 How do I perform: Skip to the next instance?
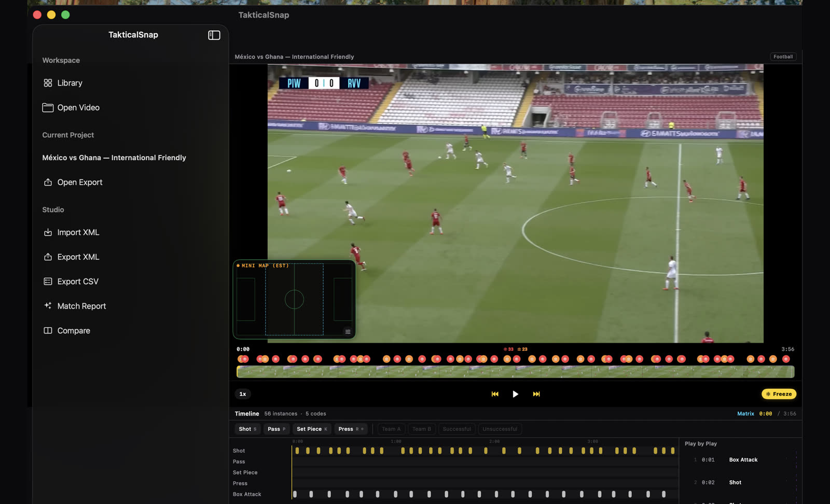coord(536,394)
